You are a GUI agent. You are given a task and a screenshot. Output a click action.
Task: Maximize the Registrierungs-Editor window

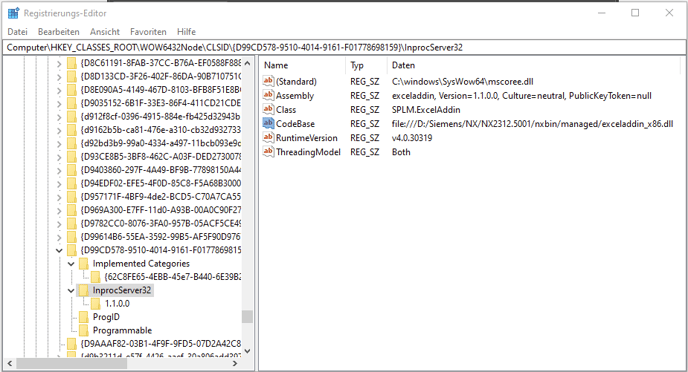point(635,13)
